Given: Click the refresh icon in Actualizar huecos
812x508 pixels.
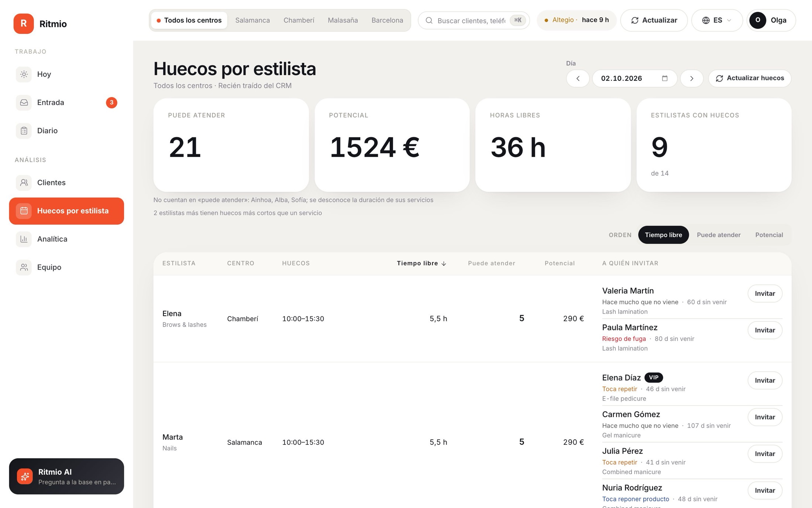Looking at the screenshot, I should 719,78.
